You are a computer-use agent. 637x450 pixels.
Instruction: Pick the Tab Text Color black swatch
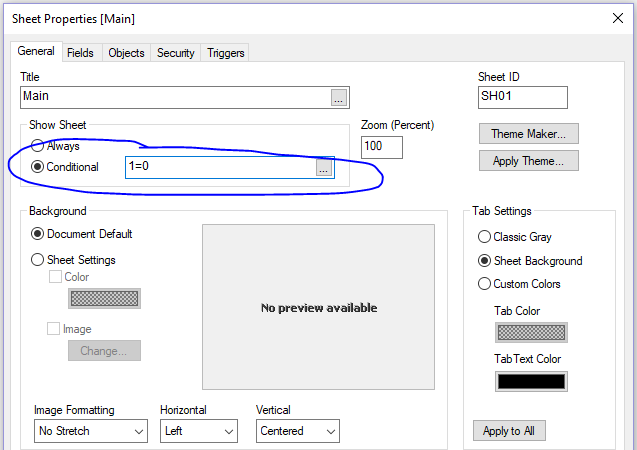click(531, 381)
